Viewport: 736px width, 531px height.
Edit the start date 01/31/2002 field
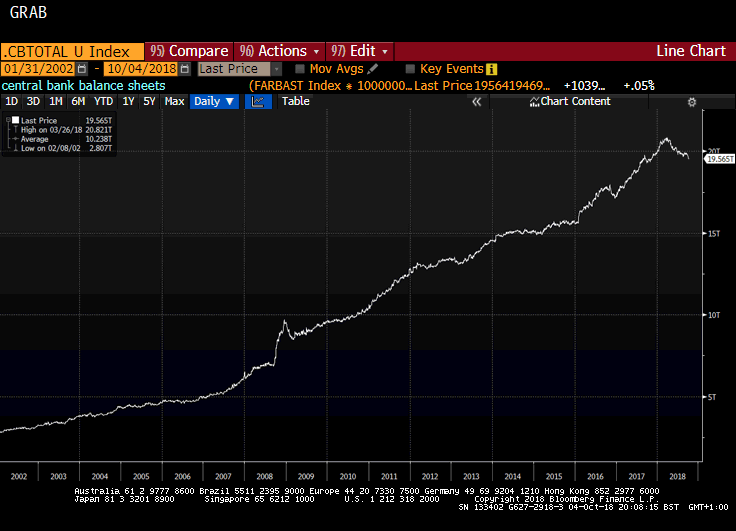[x=38, y=69]
